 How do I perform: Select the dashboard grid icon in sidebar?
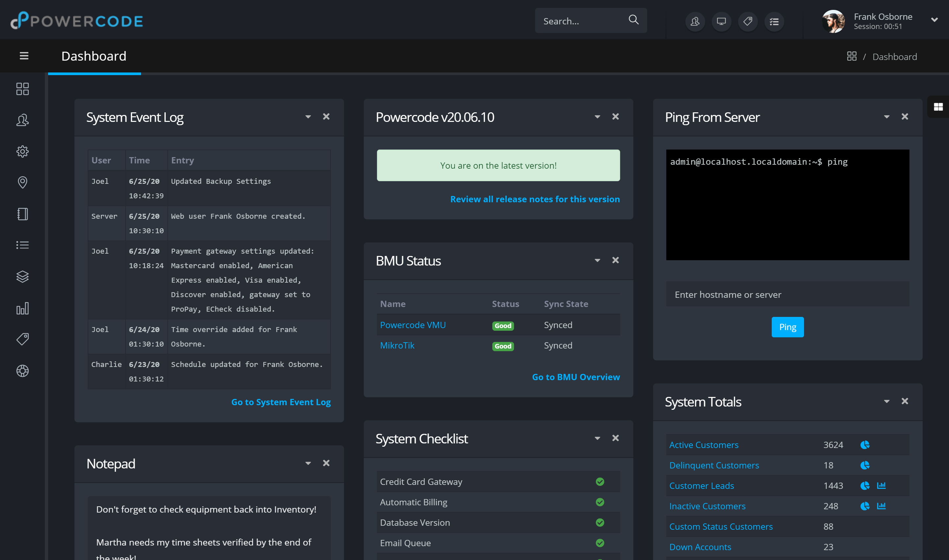point(22,89)
